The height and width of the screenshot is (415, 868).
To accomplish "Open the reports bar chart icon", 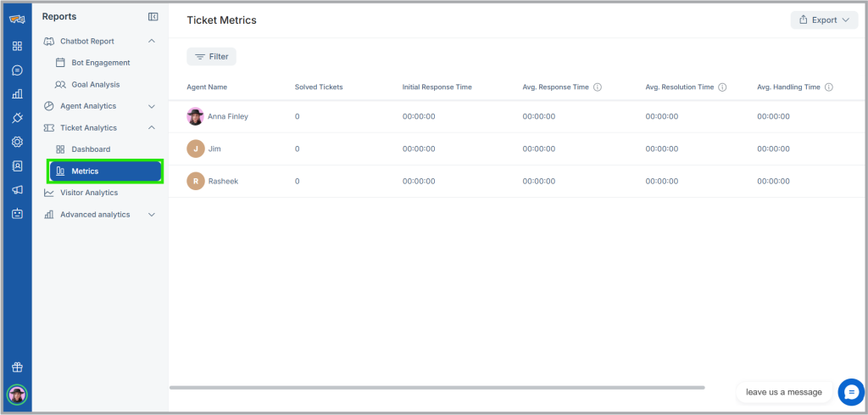I will tap(17, 94).
